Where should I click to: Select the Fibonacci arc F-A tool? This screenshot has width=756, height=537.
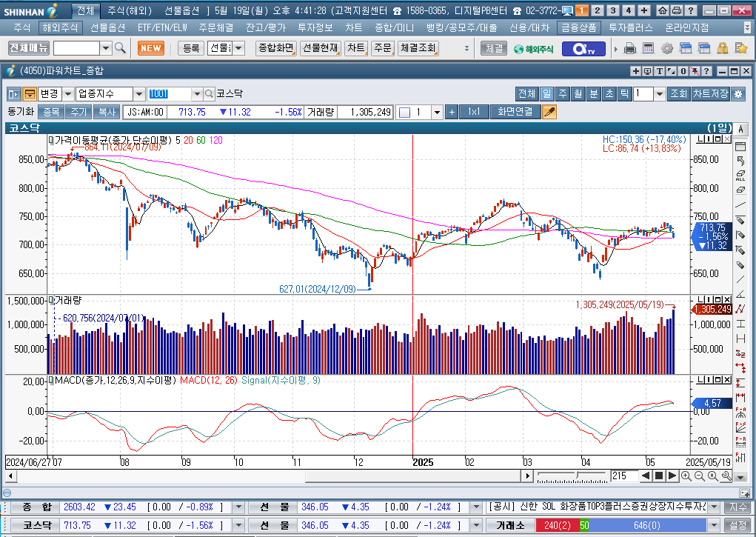point(740,413)
